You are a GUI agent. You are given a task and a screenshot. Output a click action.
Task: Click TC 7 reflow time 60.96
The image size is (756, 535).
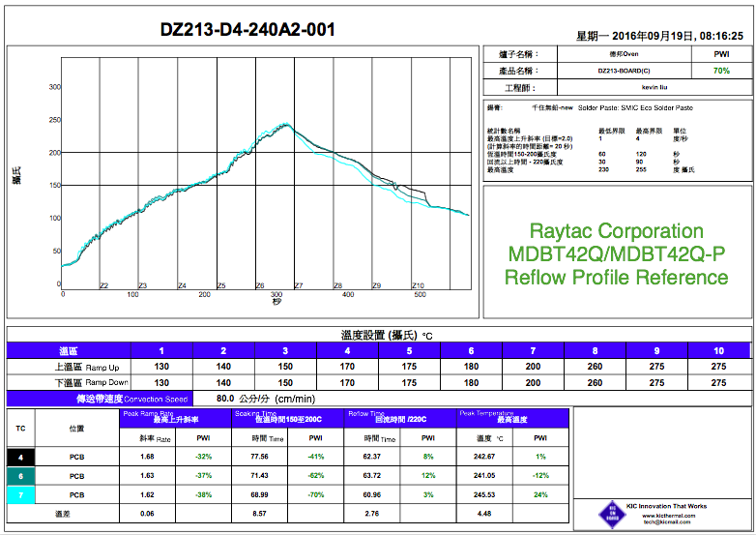(x=372, y=494)
